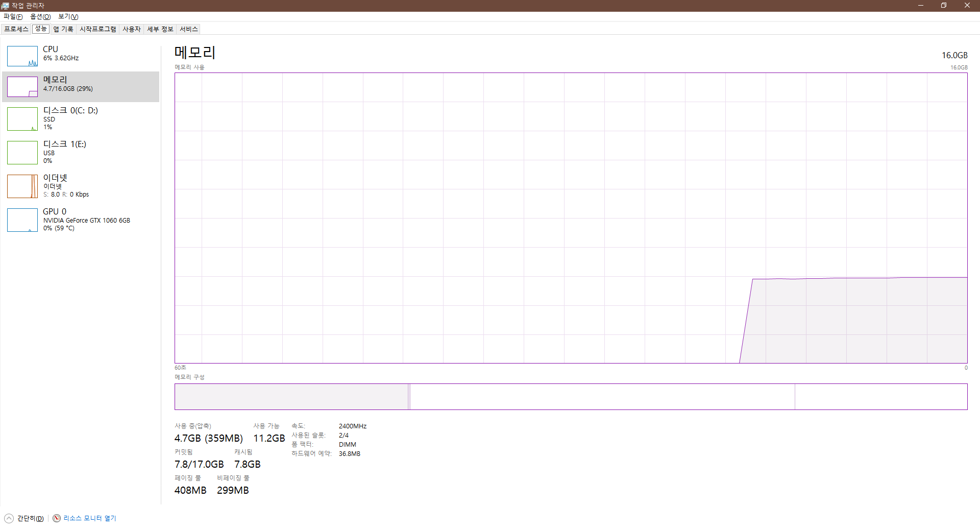Open the 파일 menu
This screenshot has height=531, width=980.
(x=13, y=17)
